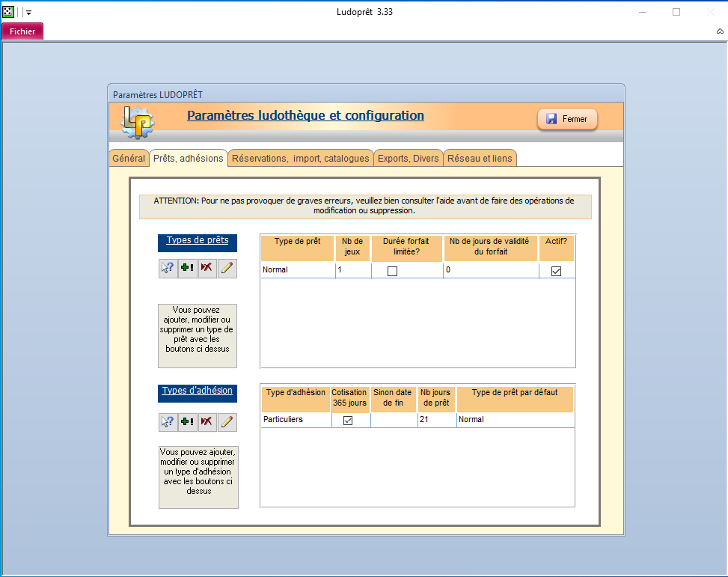The width and height of the screenshot is (728, 577).
Task: Click the help icon under Types d'adhésion
Action: (x=168, y=422)
